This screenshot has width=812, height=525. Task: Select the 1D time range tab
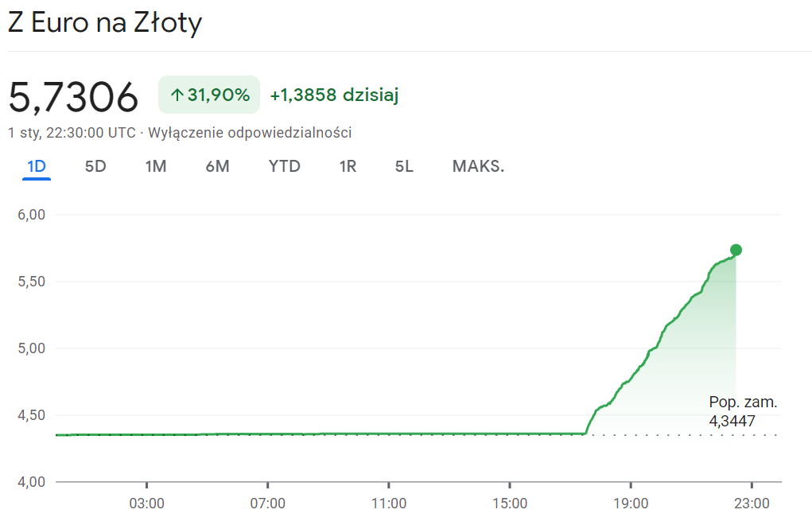tap(37, 166)
